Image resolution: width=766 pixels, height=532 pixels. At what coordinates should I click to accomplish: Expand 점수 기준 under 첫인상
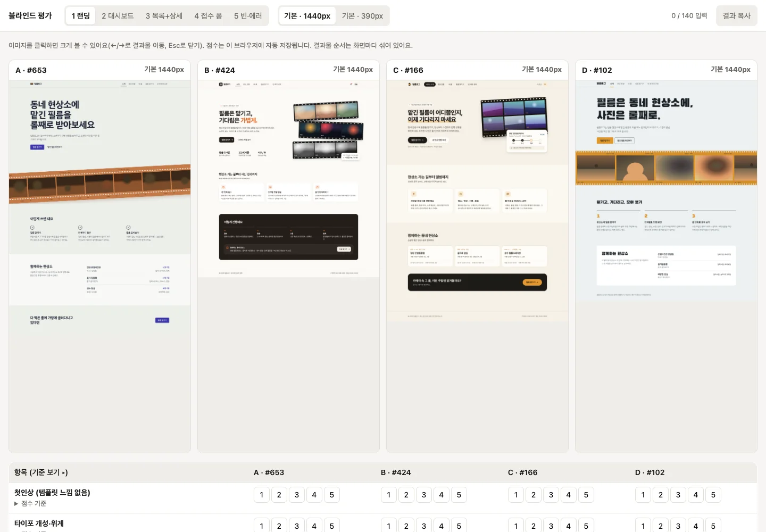(30, 503)
